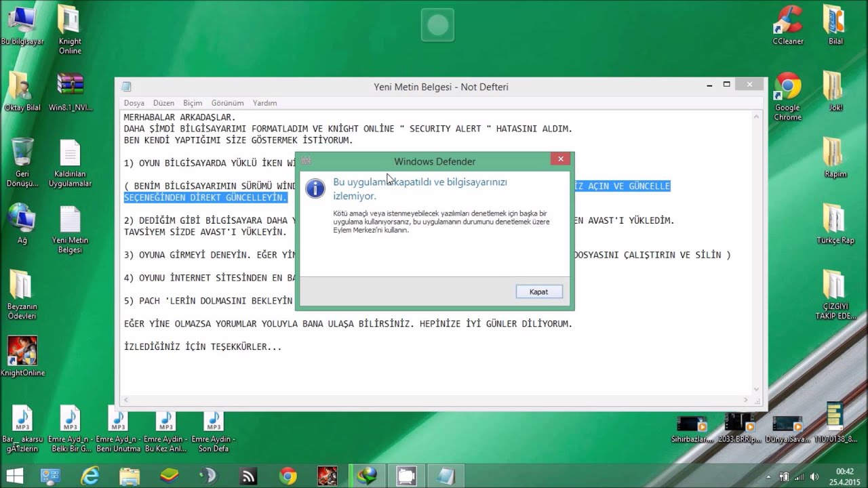
Task: Select the Belki Bir G... MP3 file
Action: click(x=70, y=430)
